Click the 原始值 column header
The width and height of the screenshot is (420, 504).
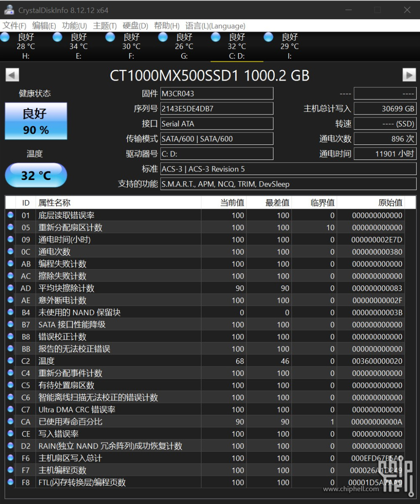coord(371,203)
